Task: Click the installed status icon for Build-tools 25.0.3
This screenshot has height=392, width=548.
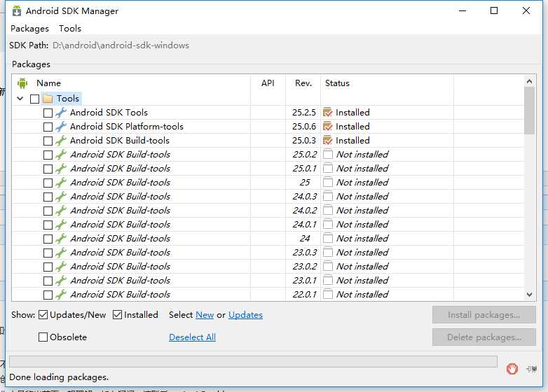Action: click(328, 140)
